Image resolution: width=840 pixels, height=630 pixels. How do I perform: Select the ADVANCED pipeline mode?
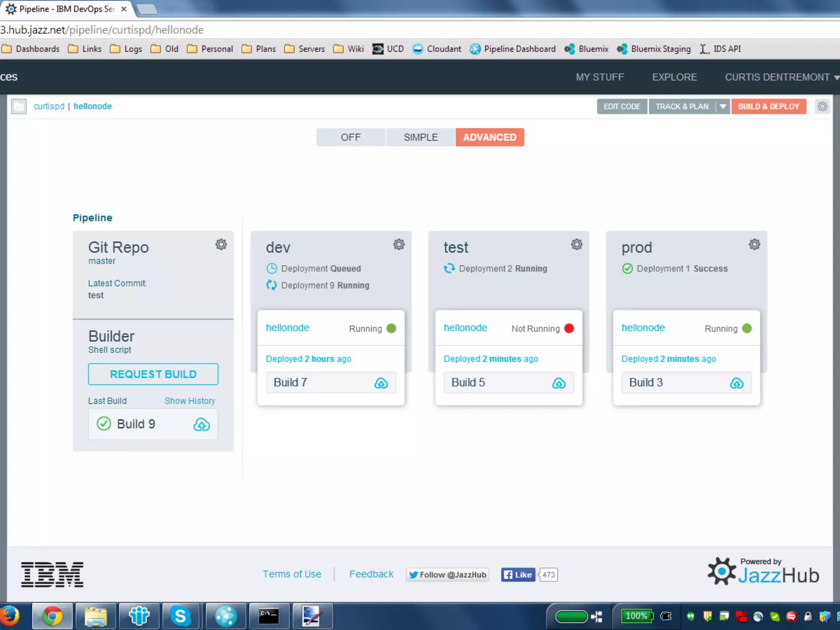click(x=489, y=137)
